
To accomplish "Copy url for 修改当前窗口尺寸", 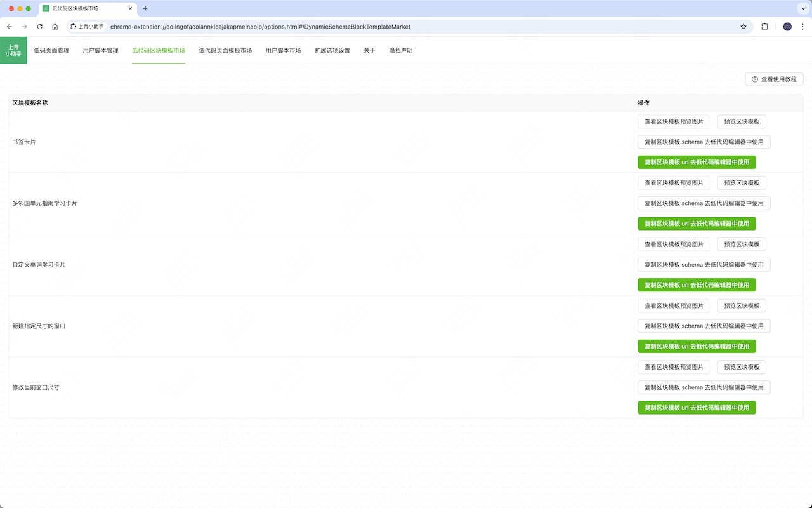I will click(x=697, y=408).
